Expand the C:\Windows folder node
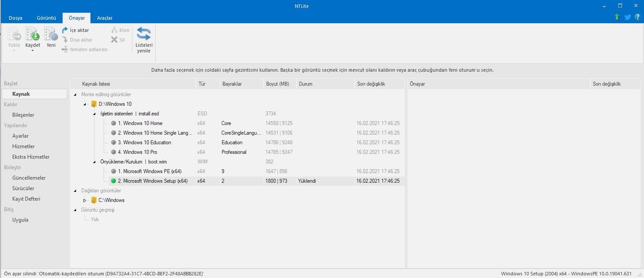 click(x=85, y=200)
